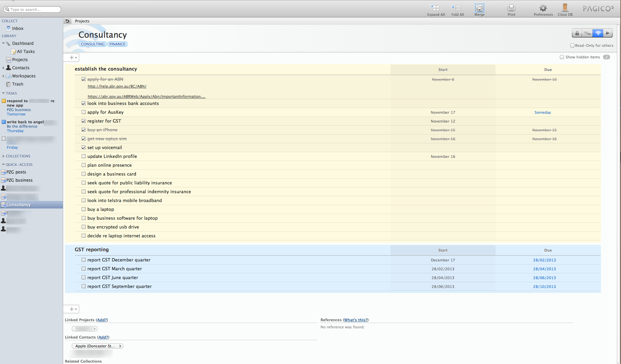The width and height of the screenshot is (621, 364).
Task: Expand the COLLECTIONS section
Action: [x=3, y=156]
